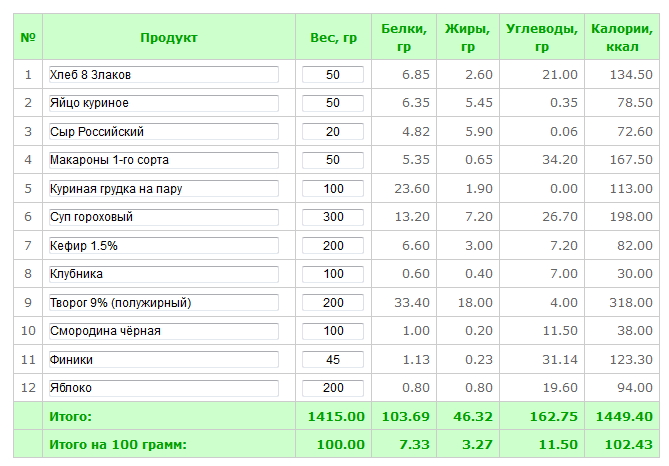Click the Сыр Российский product field
The height and width of the screenshot is (466, 669).
[x=163, y=132]
